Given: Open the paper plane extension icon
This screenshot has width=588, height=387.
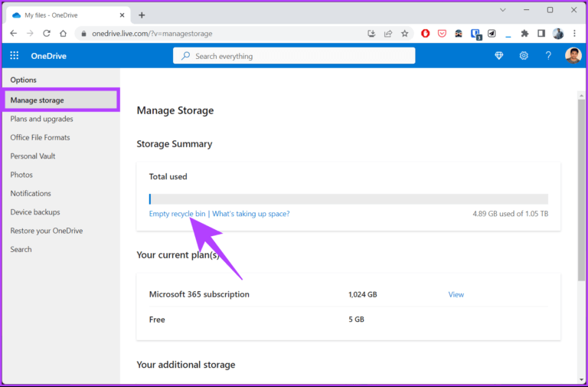Looking at the screenshot, I should click(492, 34).
